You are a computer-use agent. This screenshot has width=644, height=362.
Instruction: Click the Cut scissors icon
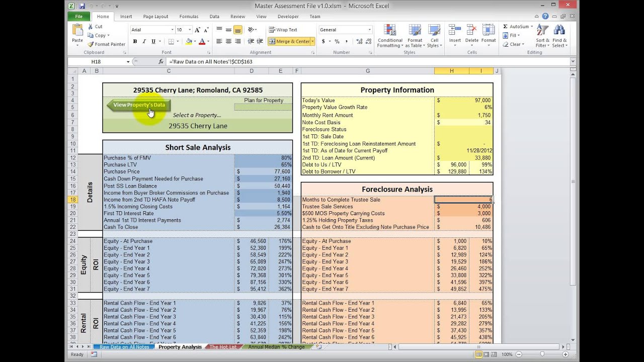pyautogui.click(x=91, y=27)
